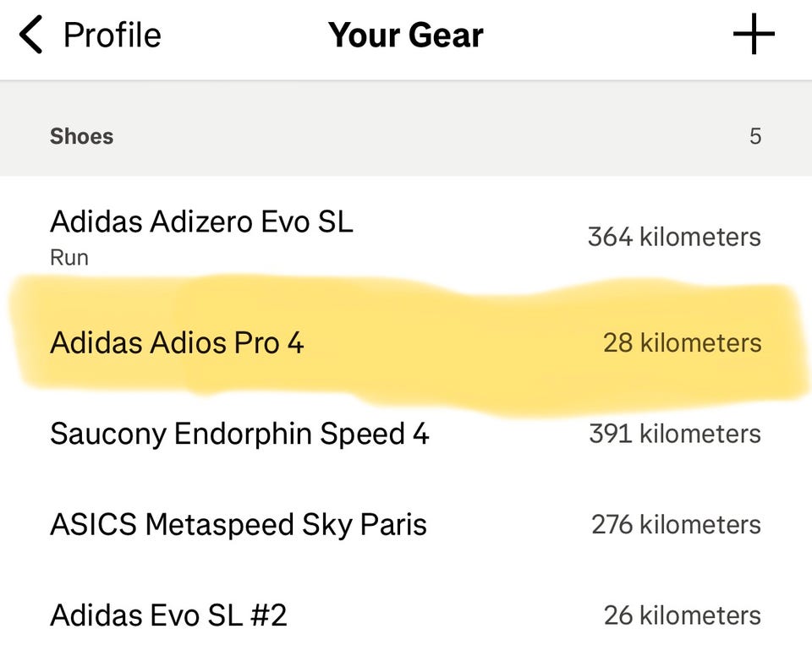Go back via the Profile label
Viewport: 812px width, 656px height.
coord(112,36)
